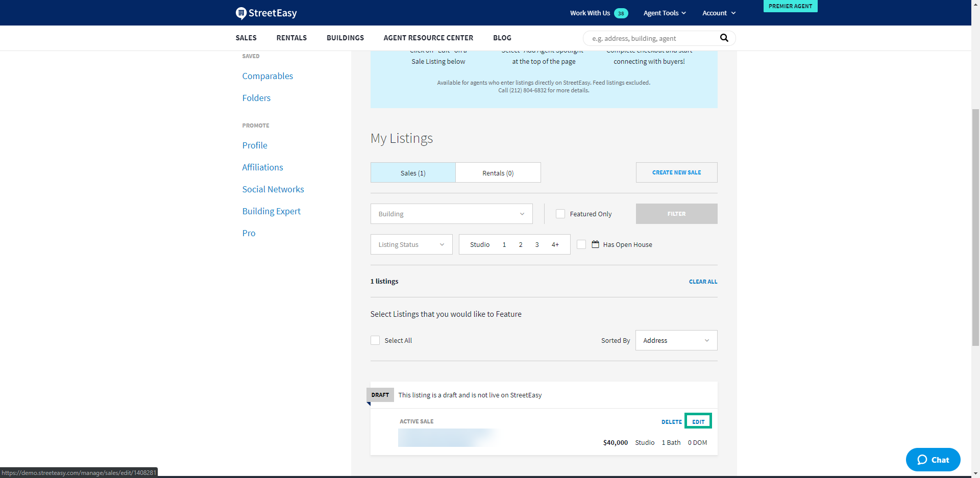Image resolution: width=980 pixels, height=478 pixels.
Task: Click the Premier Agent badge
Action: (790, 6)
